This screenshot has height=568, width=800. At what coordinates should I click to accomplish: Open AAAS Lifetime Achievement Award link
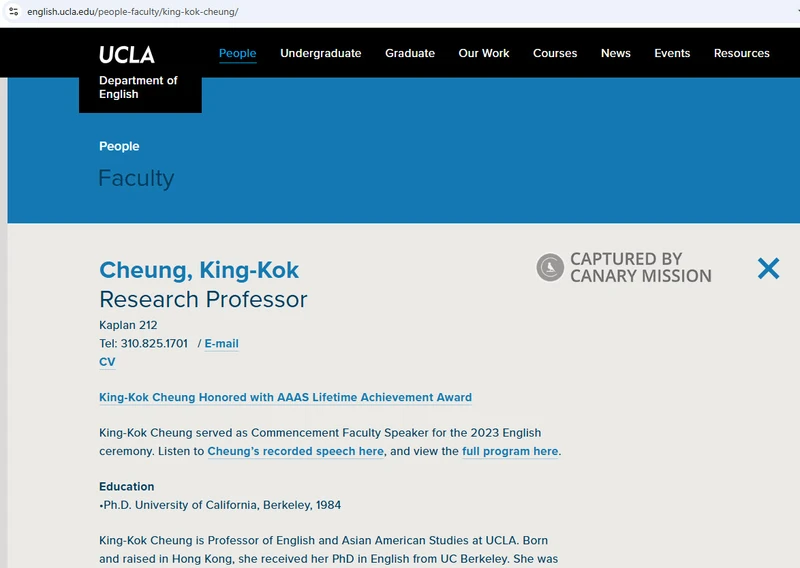click(285, 398)
